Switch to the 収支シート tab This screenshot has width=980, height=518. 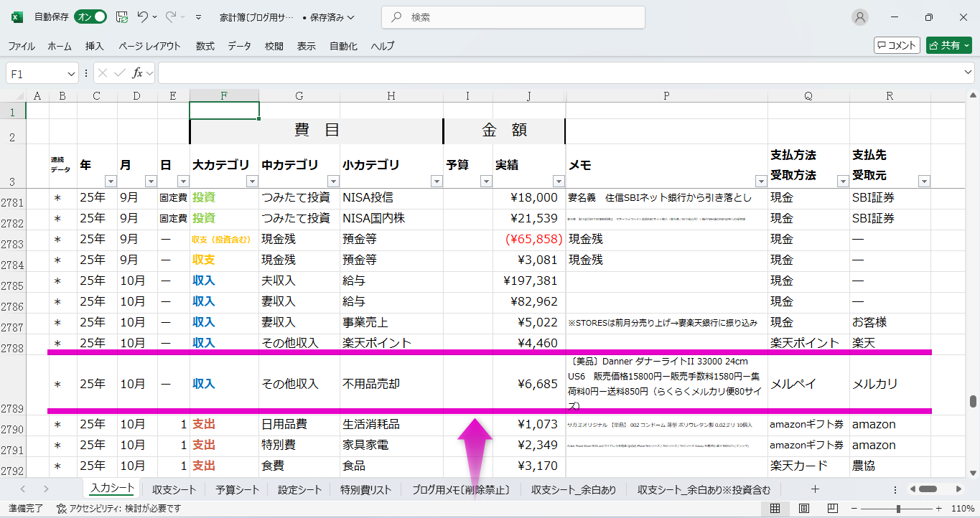pos(174,490)
